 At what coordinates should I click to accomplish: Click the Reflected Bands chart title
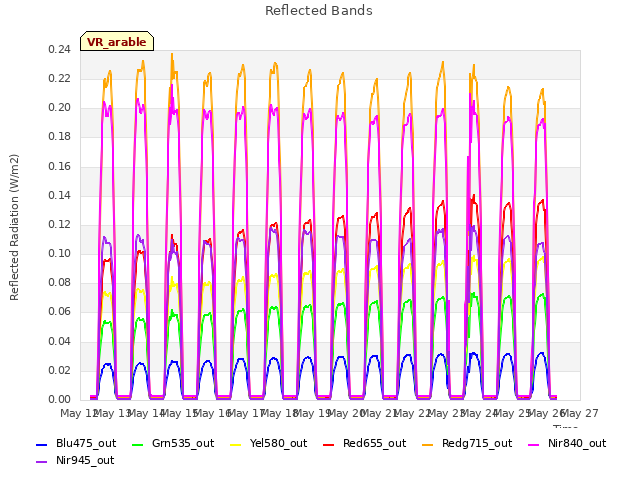point(319,11)
